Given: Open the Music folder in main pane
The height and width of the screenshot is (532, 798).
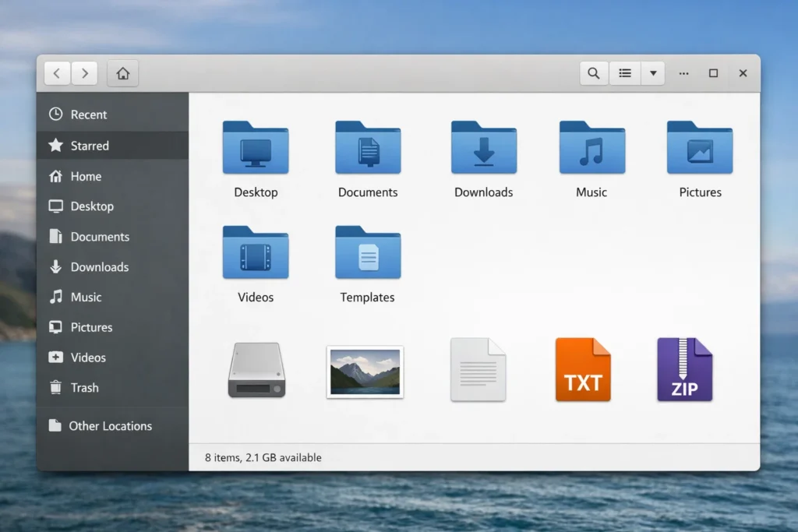Looking at the screenshot, I should click(x=591, y=148).
